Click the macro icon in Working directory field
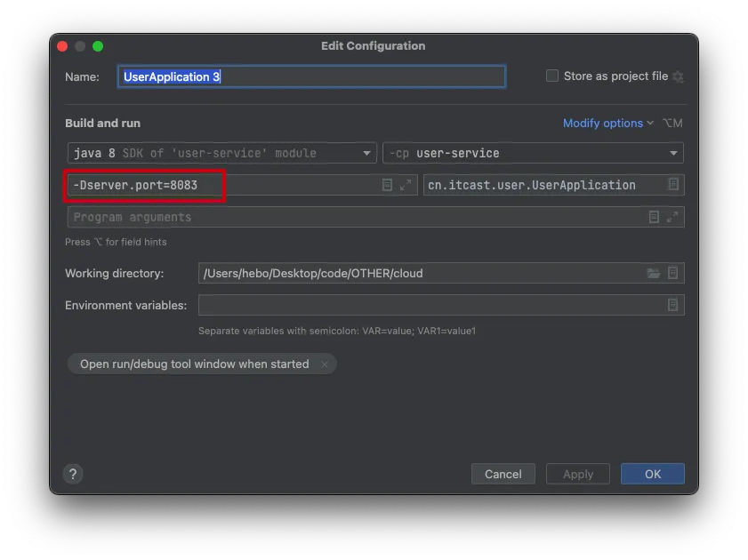 tap(672, 273)
